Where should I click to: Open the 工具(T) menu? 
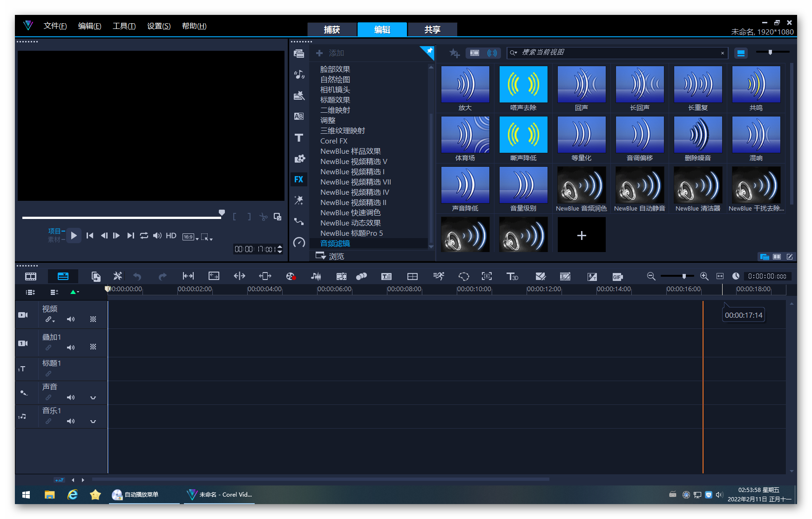(x=124, y=26)
